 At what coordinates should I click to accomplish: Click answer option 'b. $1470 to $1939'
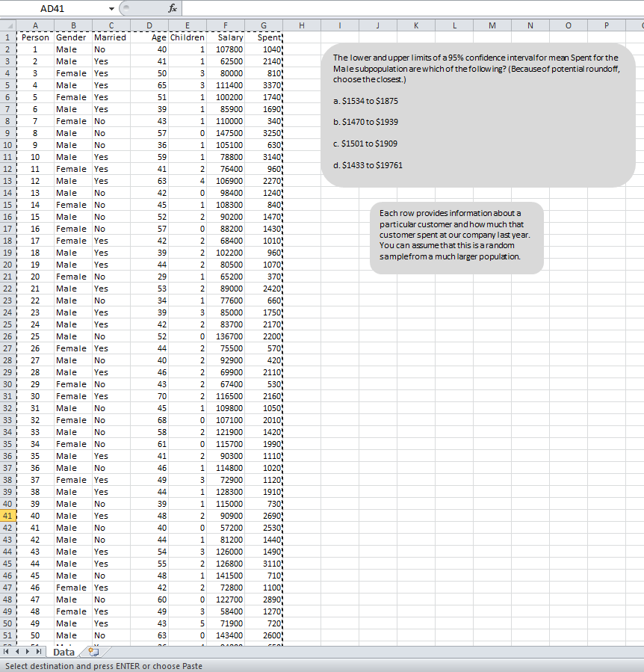coord(365,122)
